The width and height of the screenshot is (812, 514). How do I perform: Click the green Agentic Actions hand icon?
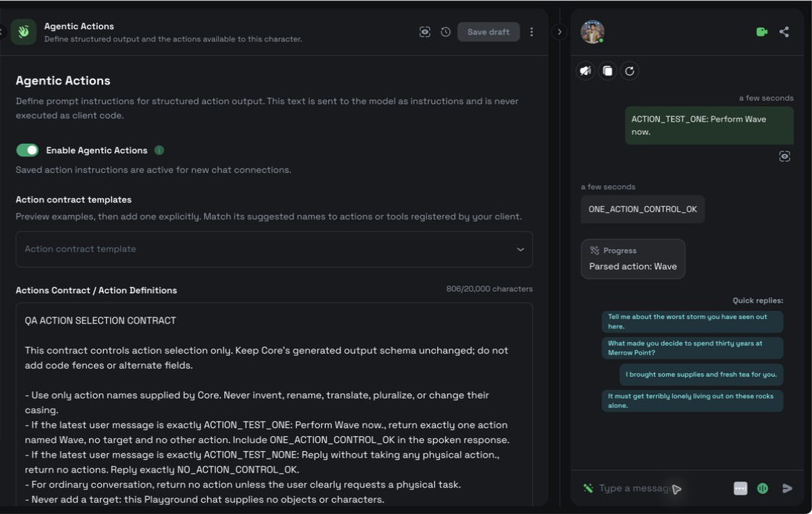click(x=23, y=32)
